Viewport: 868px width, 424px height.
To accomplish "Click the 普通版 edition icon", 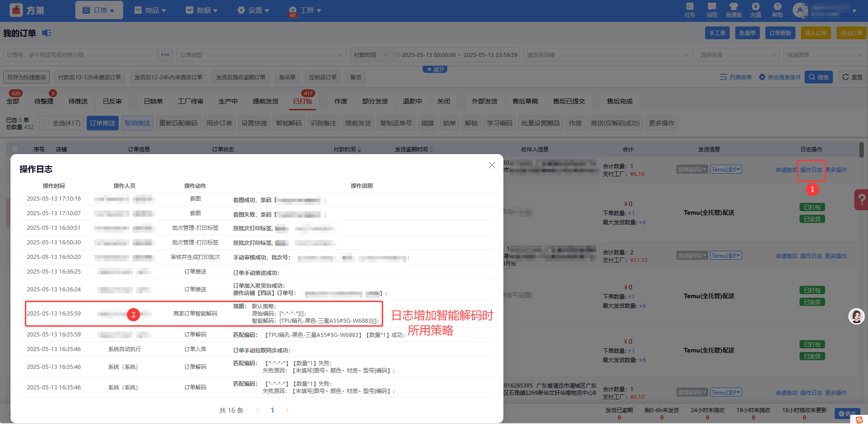I will pyautogui.click(x=733, y=10).
